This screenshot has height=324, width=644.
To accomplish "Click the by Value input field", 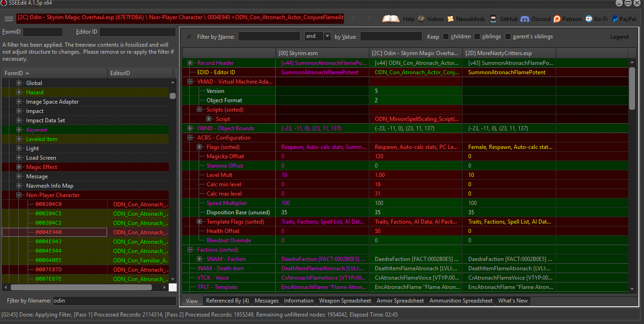I will pos(391,36).
